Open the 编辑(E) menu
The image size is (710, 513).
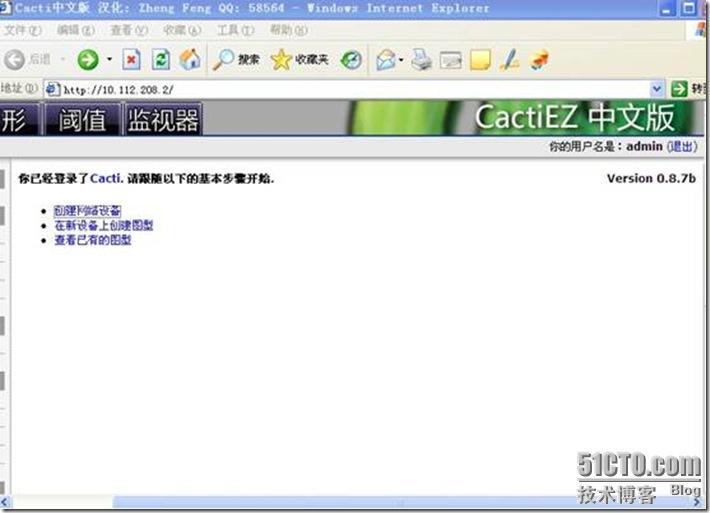point(76,30)
